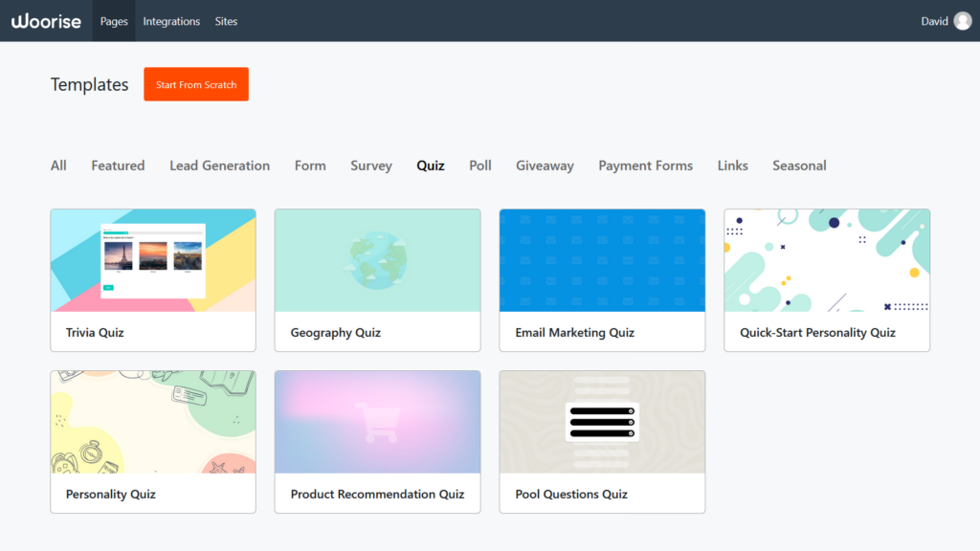Open the Integrations page
Viewport: 980px width, 551px height.
click(171, 20)
